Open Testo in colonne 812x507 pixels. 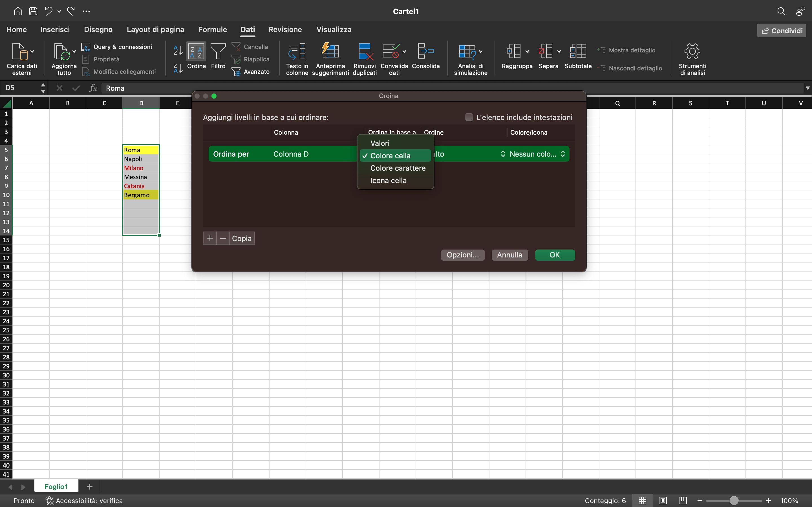click(x=297, y=59)
